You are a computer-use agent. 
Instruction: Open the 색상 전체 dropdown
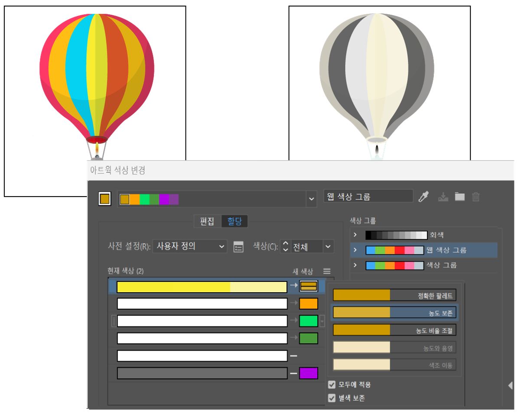point(312,246)
